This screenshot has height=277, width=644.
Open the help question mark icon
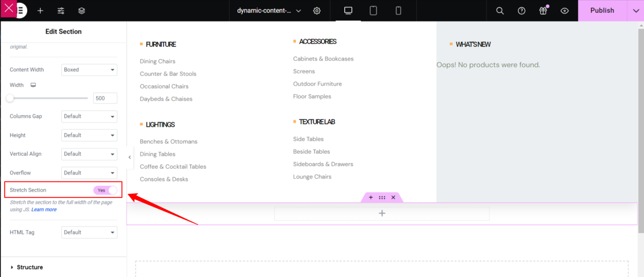coord(521,10)
